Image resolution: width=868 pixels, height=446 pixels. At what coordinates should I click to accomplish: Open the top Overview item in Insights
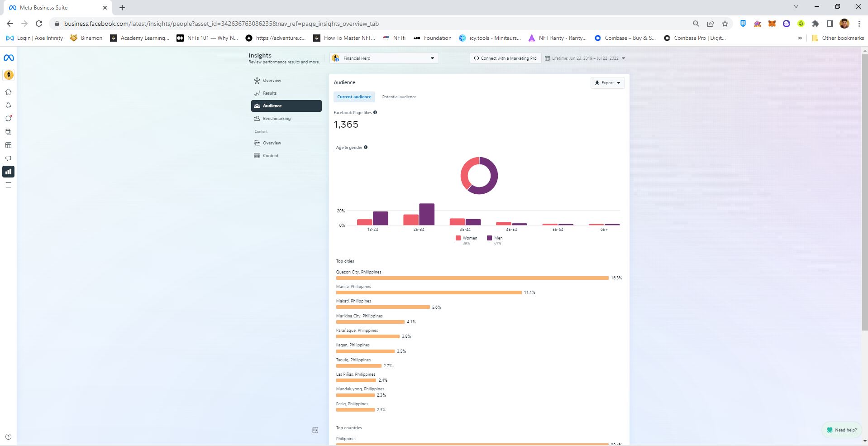click(286, 81)
